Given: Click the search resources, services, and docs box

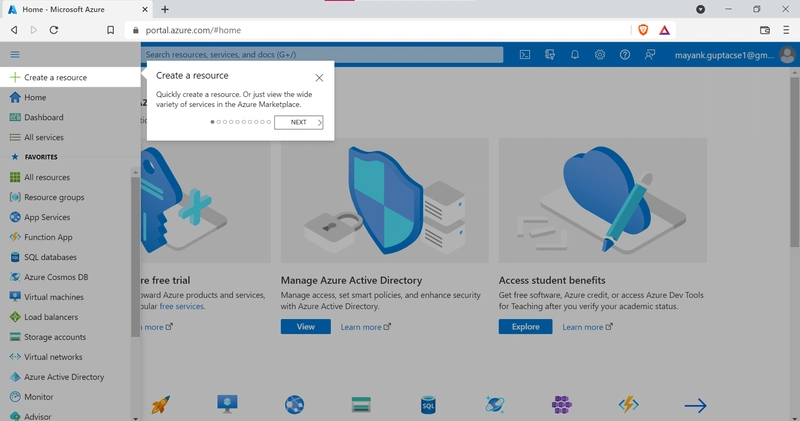Looking at the screenshot, I should [322, 55].
